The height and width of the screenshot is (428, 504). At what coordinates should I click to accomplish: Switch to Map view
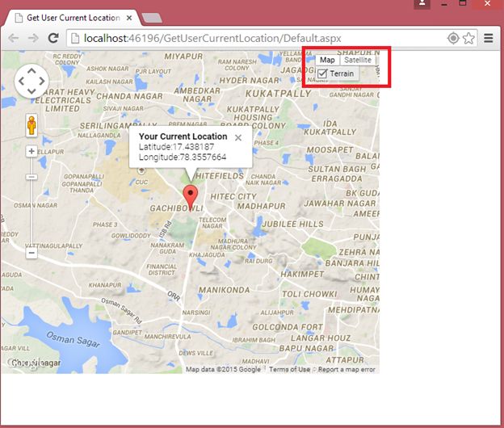click(327, 60)
